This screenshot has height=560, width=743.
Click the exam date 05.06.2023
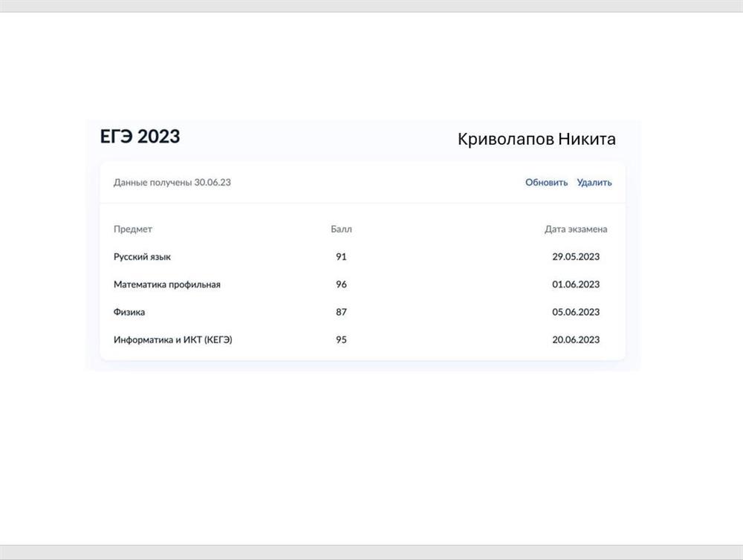[576, 312]
